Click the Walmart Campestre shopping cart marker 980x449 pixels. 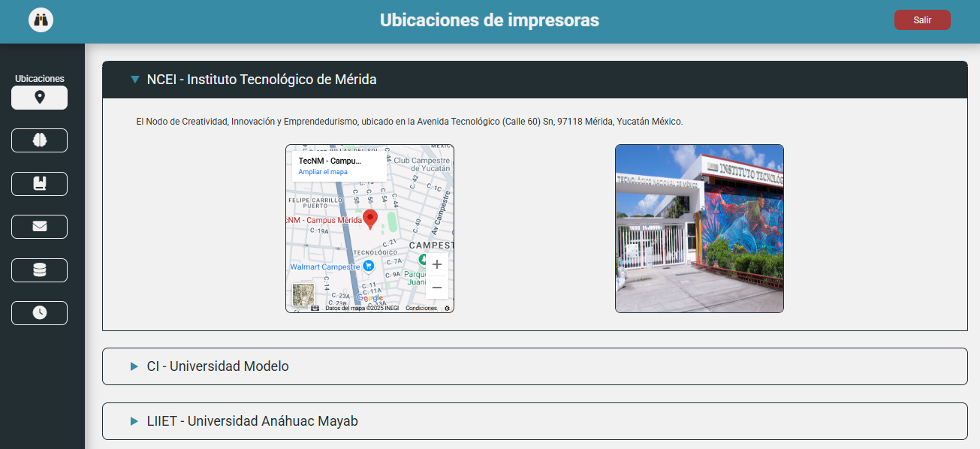[368, 266]
